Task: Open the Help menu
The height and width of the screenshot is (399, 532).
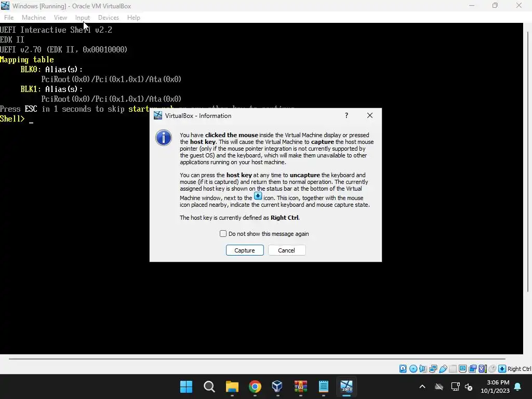Action: click(134, 18)
